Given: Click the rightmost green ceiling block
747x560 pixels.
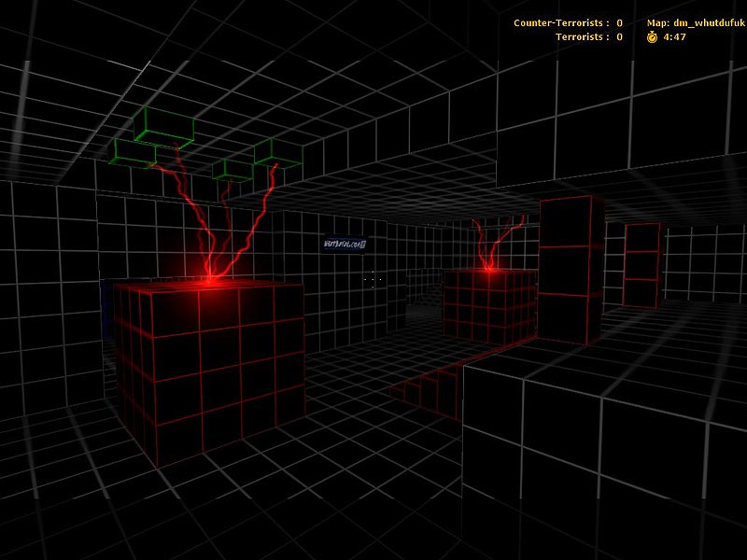Looking at the screenshot, I should click(x=277, y=153).
